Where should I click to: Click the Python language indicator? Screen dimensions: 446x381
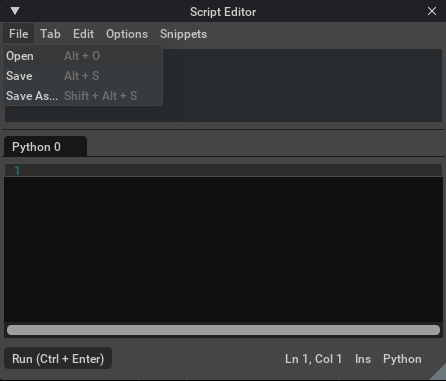tap(402, 359)
